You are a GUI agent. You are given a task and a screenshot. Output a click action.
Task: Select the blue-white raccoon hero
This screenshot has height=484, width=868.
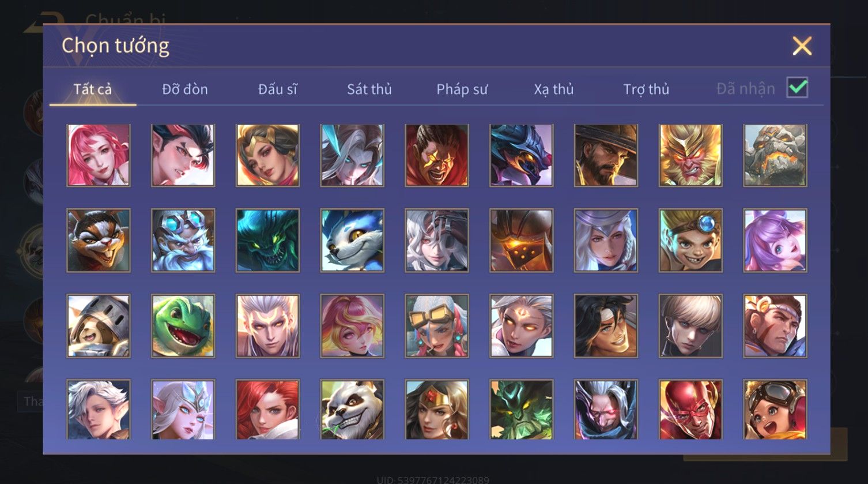pos(352,241)
